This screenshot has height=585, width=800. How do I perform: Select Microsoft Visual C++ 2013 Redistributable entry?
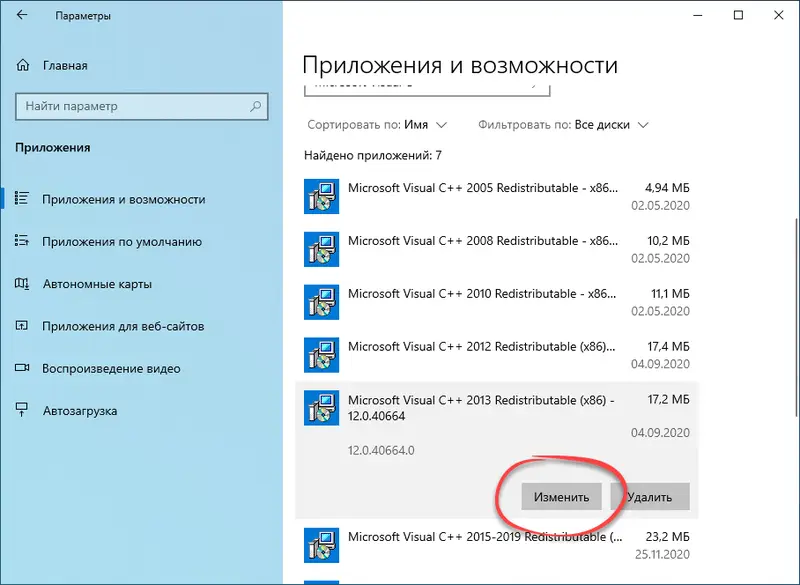click(x=496, y=450)
